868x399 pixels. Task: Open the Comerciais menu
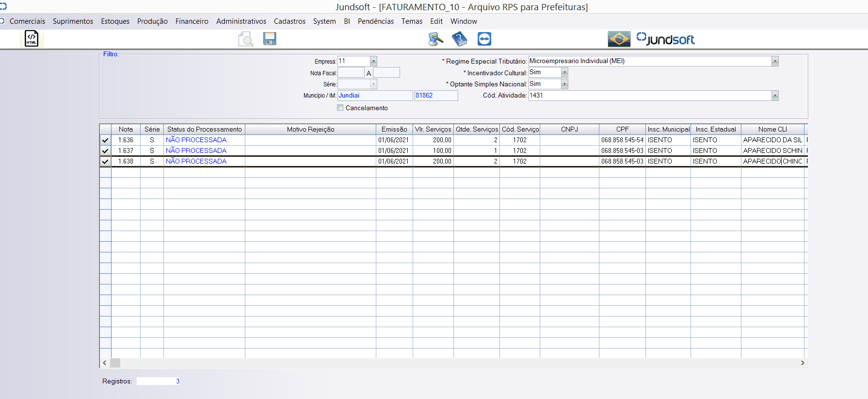(x=27, y=21)
